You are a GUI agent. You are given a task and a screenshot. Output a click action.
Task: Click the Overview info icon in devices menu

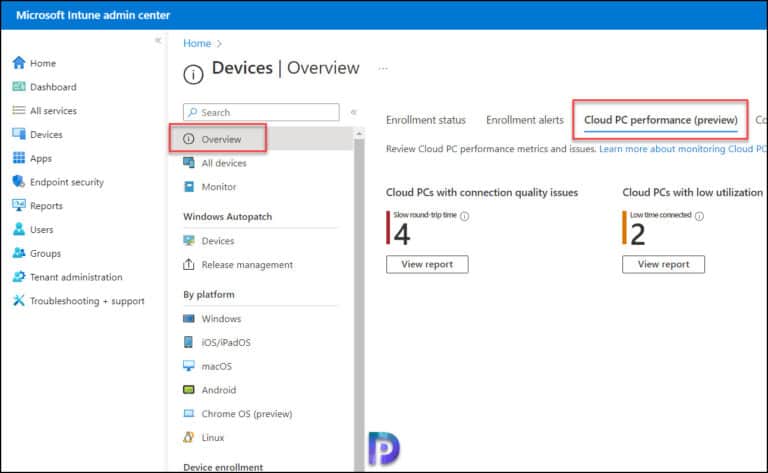(189, 139)
